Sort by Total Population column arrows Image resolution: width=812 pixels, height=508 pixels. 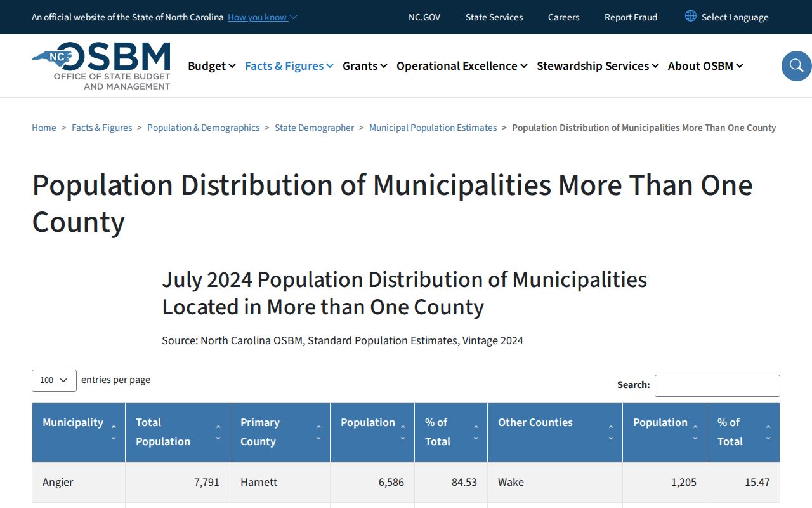click(x=218, y=432)
